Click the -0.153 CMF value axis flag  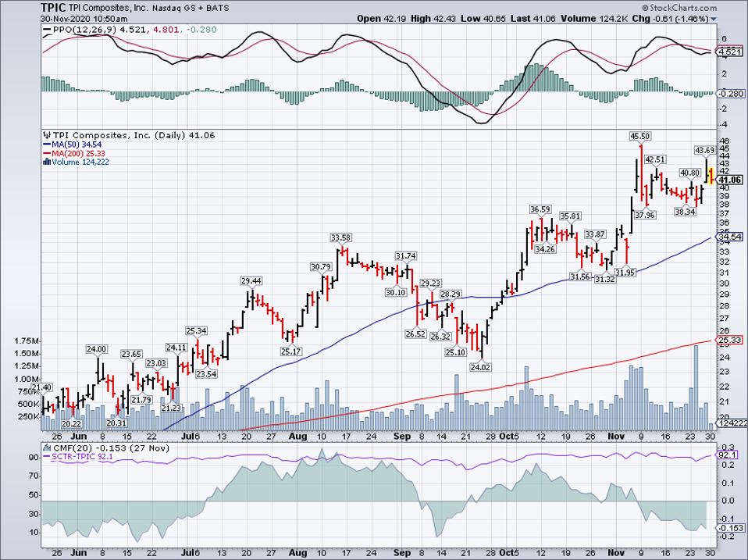point(730,527)
